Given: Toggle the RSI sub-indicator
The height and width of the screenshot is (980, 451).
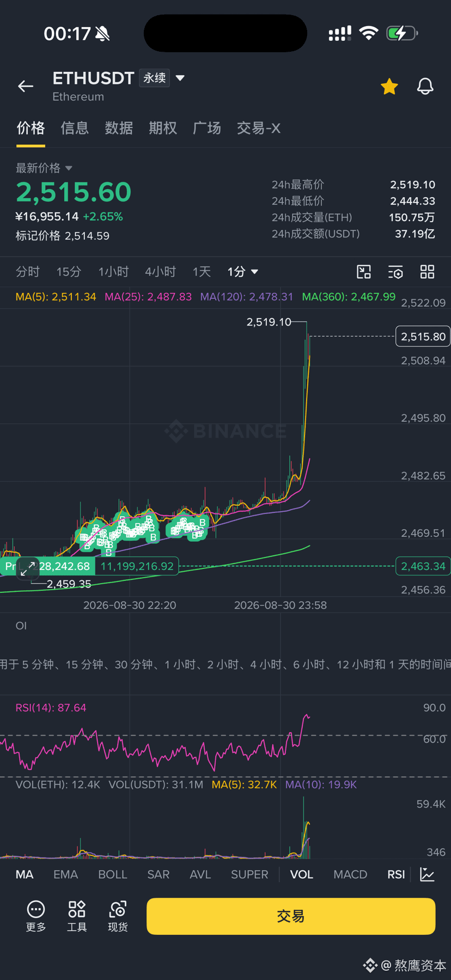Looking at the screenshot, I should pyautogui.click(x=396, y=874).
